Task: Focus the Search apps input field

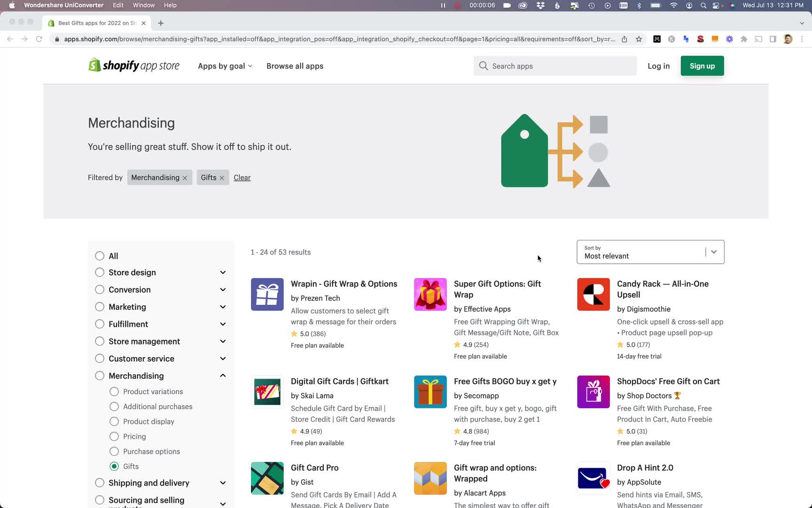Action: 555,66
